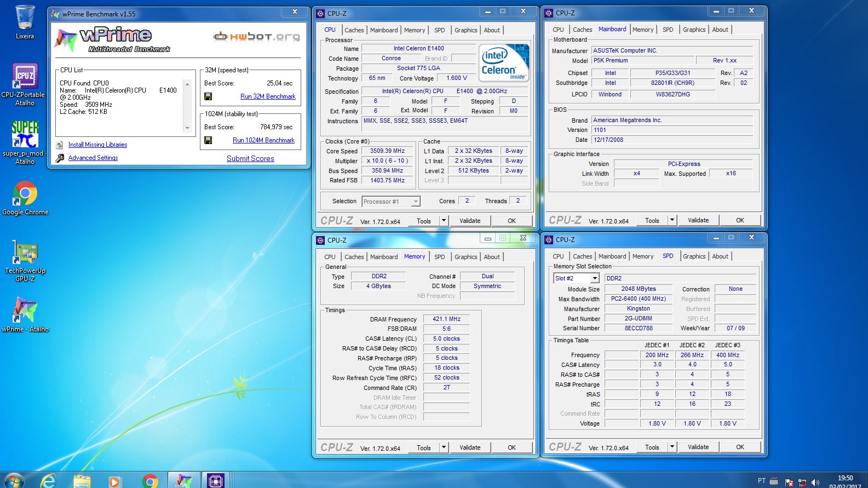Click the save icon for the 32M score

[208, 96]
